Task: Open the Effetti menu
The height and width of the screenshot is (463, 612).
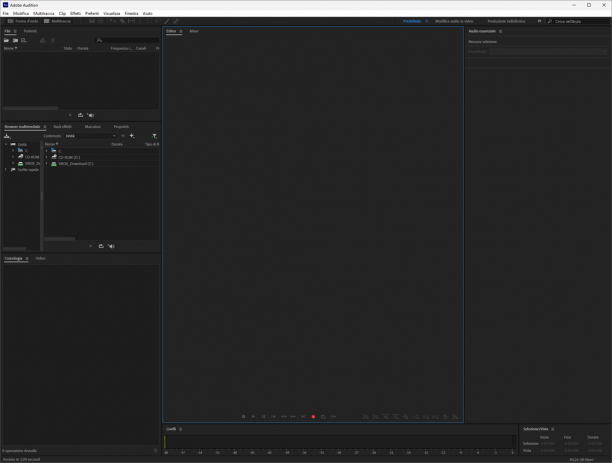Action: click(x=75, y=13)
